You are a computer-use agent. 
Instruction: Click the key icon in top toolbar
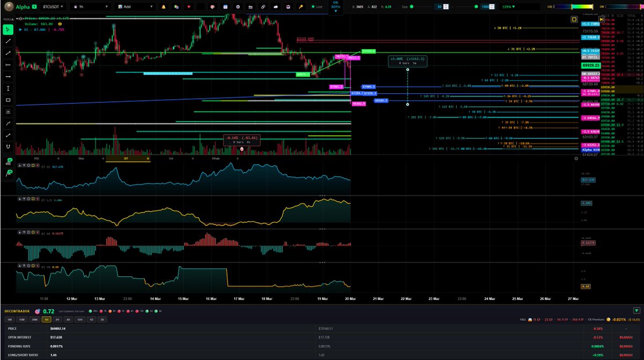click(x=301, y=7)
